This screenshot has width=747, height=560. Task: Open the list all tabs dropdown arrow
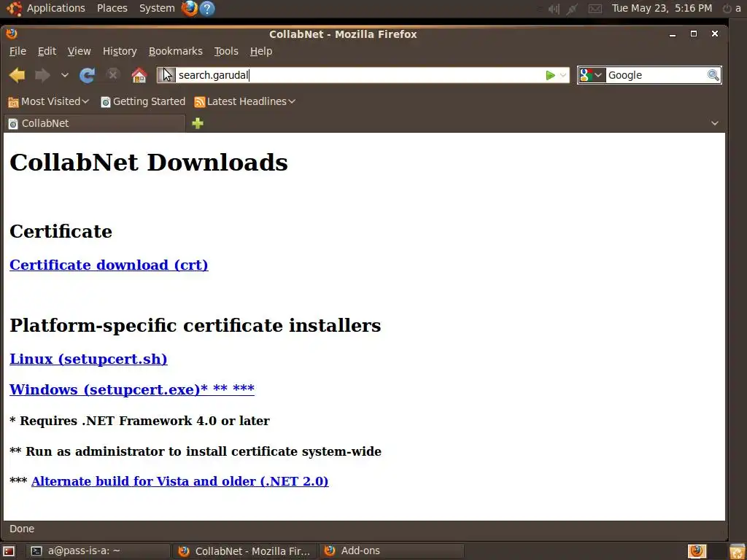(x=715, y=123)
